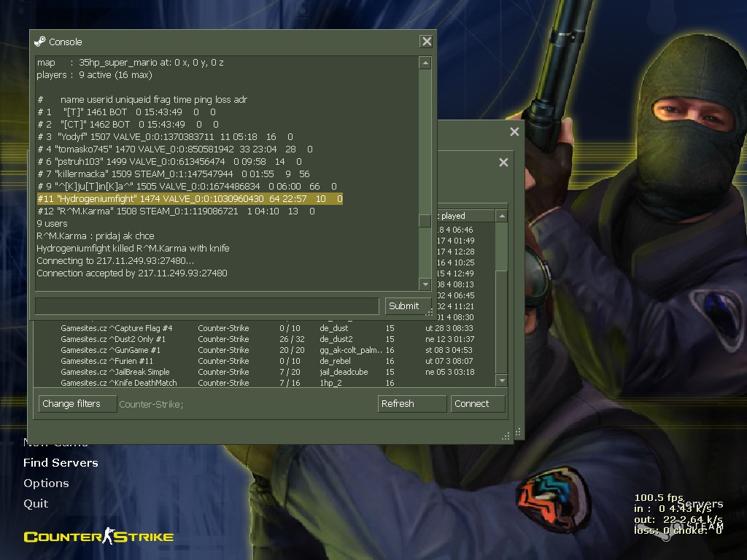
Task: Click the Servers label at the bottom right
Action: 700,504
